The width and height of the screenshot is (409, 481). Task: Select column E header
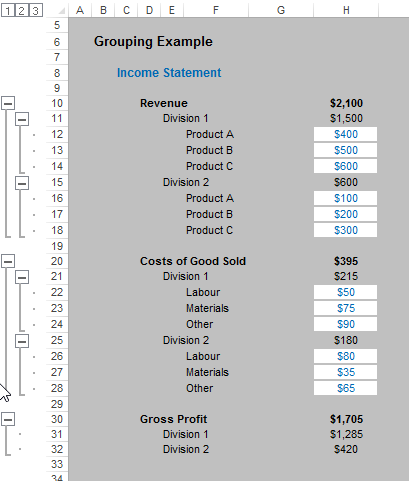(x=172, y=10)
